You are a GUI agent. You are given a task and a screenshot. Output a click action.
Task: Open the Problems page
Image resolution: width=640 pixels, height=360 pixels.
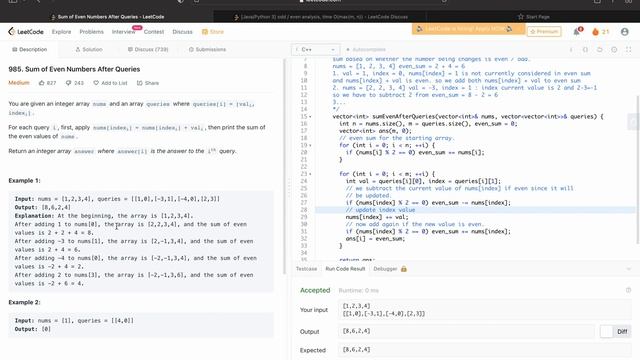[91, 31]
